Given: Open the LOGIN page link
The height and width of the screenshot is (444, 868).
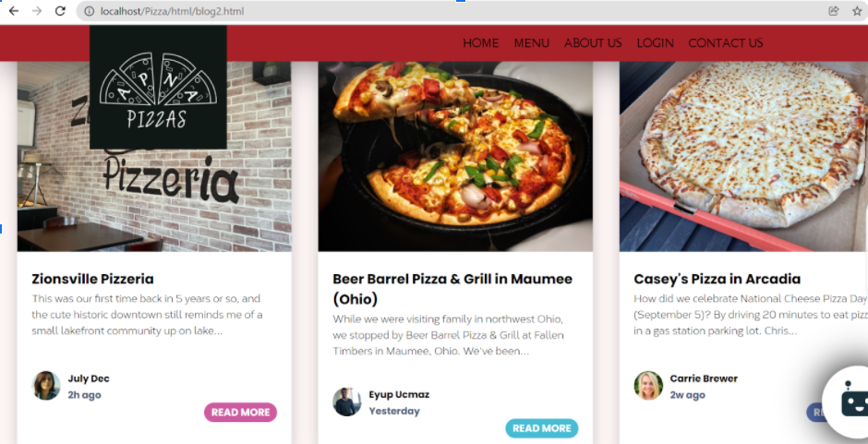Looking at the screenshot, I should pyautogui.click(x=655, y=43).
